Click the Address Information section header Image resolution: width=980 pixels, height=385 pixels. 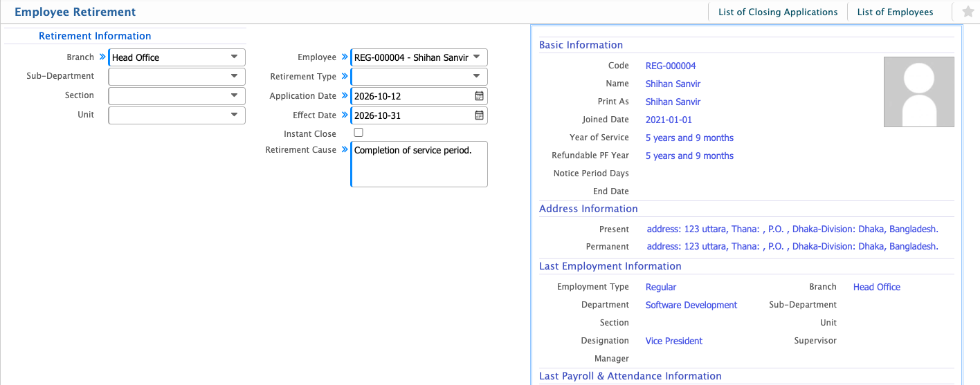point(588,209)
